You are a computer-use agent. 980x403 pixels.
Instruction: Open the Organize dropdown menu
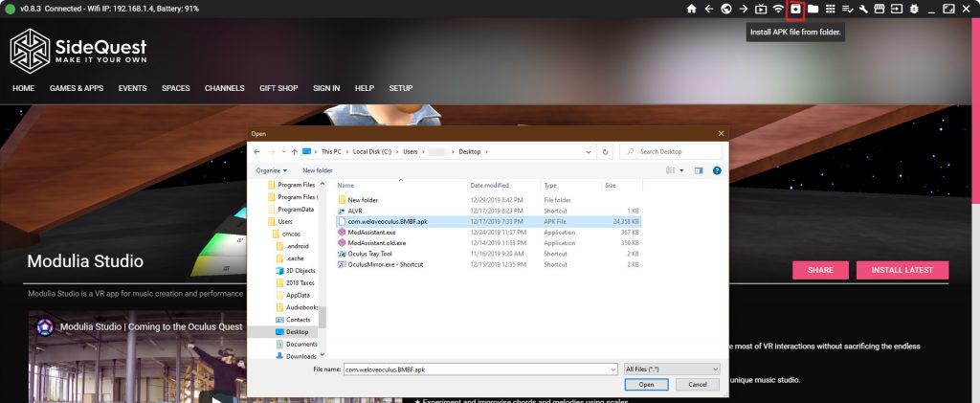(x=271, y=170)
